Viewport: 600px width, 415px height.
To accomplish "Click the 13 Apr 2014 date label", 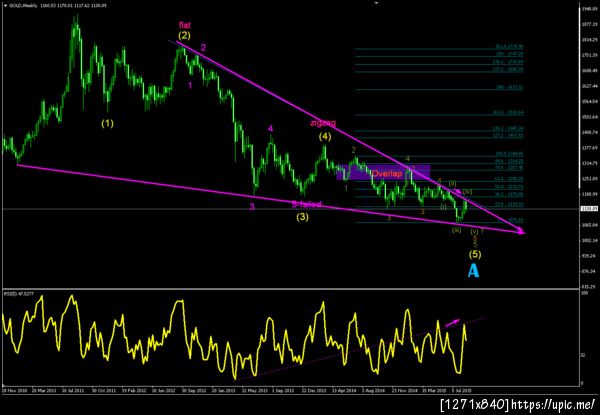I will (344, 391).
